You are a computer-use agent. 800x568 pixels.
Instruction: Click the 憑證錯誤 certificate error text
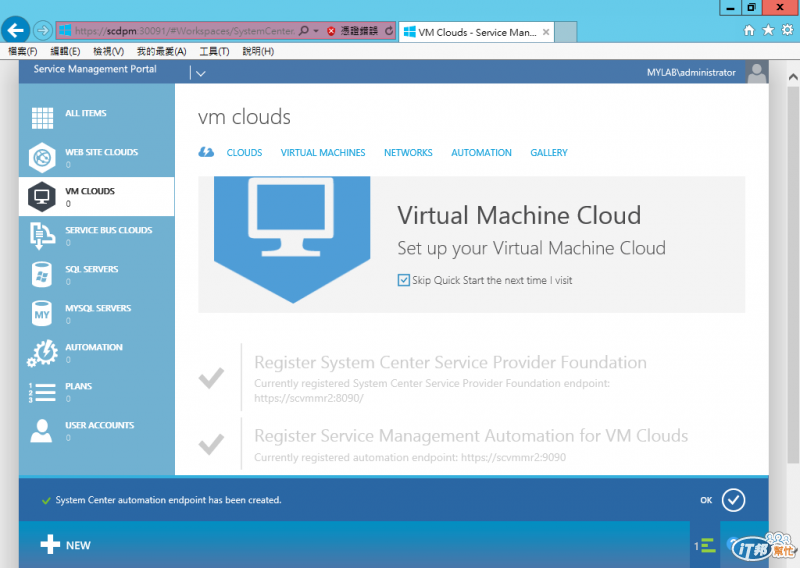click(359, 31)
